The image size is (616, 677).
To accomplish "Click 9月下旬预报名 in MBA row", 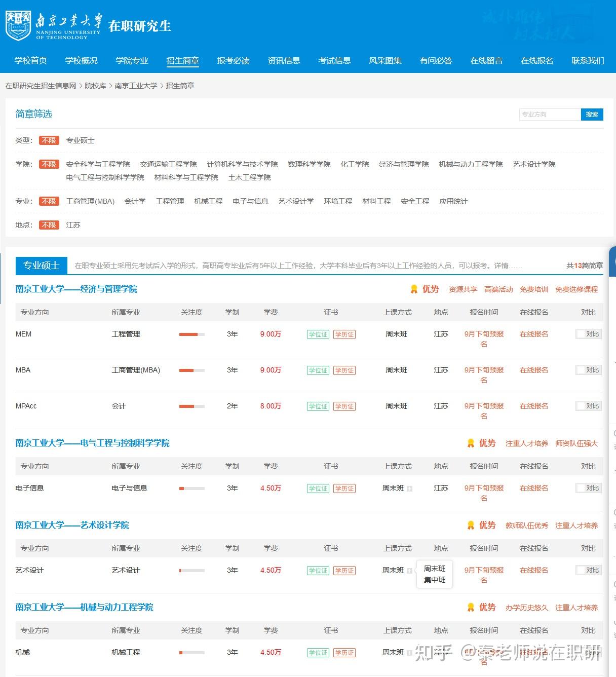I will (x=484, y=375).
